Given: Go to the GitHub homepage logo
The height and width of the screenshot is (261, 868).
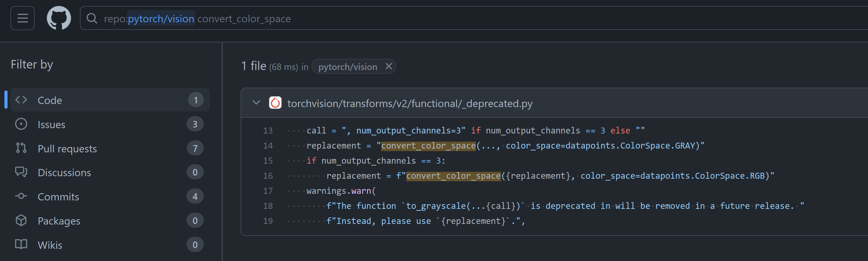Looking at the screenshot, I should (x=58, y=18).
